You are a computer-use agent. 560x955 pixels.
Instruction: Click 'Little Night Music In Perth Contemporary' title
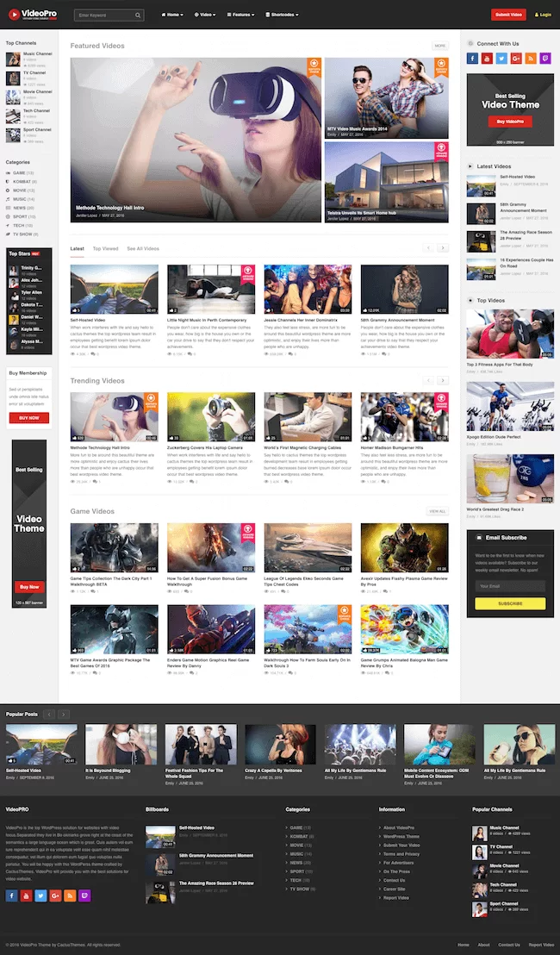[x=207, y=320]
